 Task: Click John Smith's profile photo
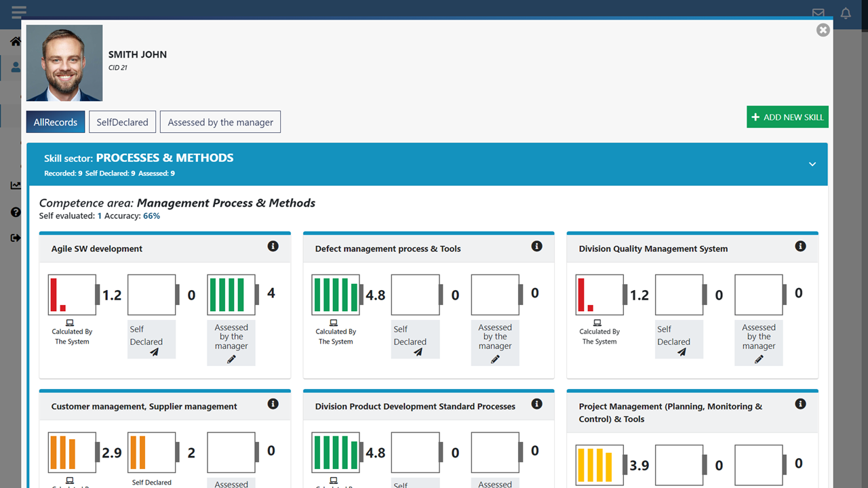[64, 63]
